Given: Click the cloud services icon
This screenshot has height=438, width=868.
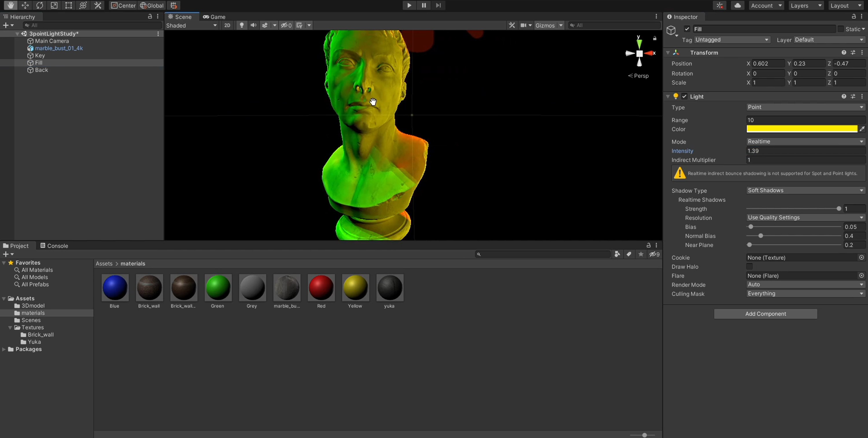Looking at the screenshot, I should [737, 6].
